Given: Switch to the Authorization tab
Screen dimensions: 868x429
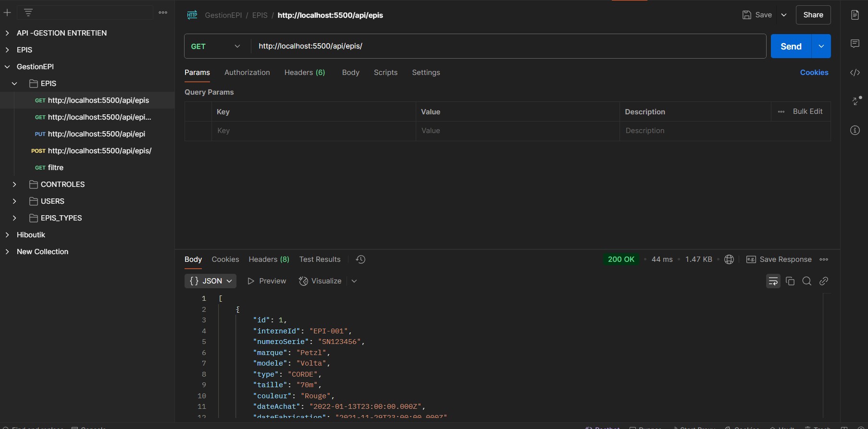Looking at the screenshot, I should (x=247, y=73).
